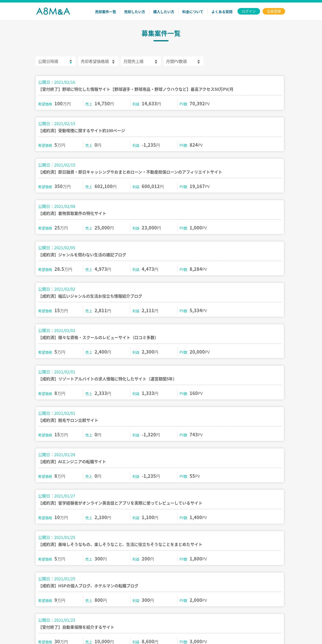This screenshot has height=644, width=322.
Task: Open the 様々な資格・スクールのレビューサイト listing
Action: pos(160,341)
